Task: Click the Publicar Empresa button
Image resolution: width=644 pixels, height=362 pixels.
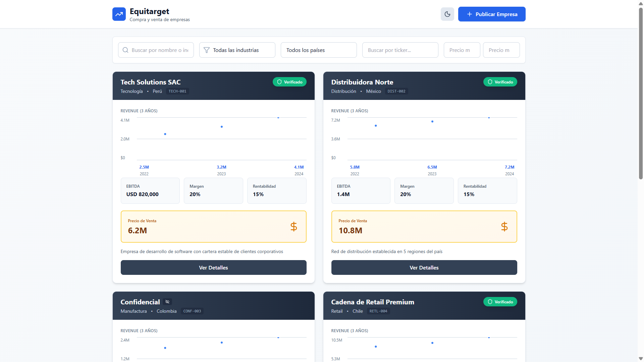Action: pos(491,14)
